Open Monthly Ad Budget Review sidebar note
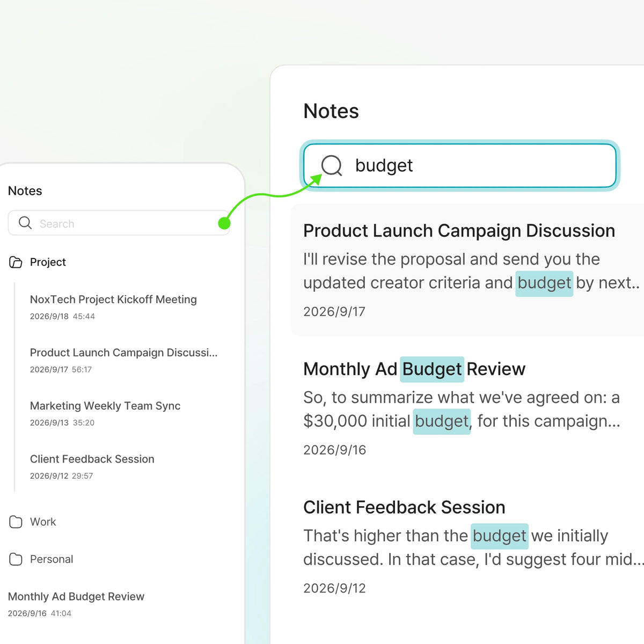 [76, 604]
